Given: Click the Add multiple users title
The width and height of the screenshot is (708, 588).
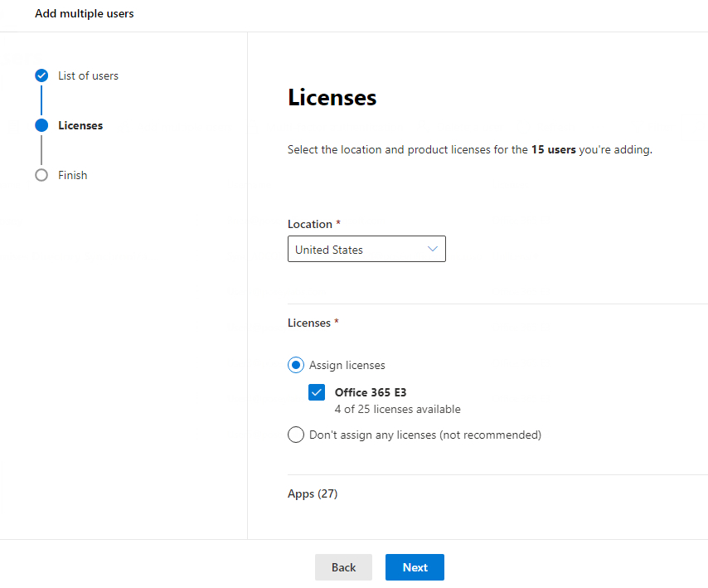Looking at the screenshot, I should point(85,13).
